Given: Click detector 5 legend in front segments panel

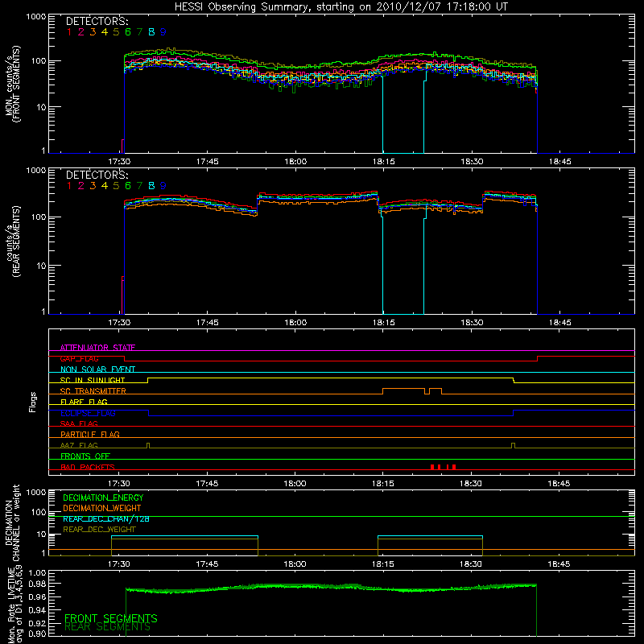Looking at the screenshot, I should point(116,31).
